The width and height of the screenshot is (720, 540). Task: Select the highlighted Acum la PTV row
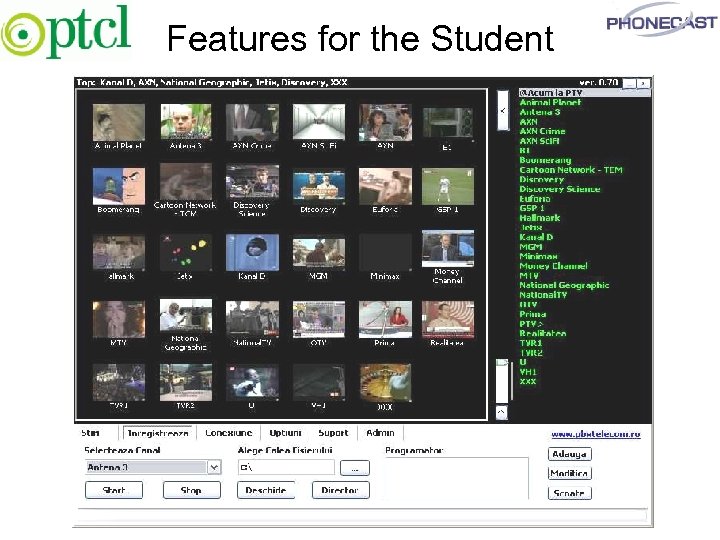point(585,93)
